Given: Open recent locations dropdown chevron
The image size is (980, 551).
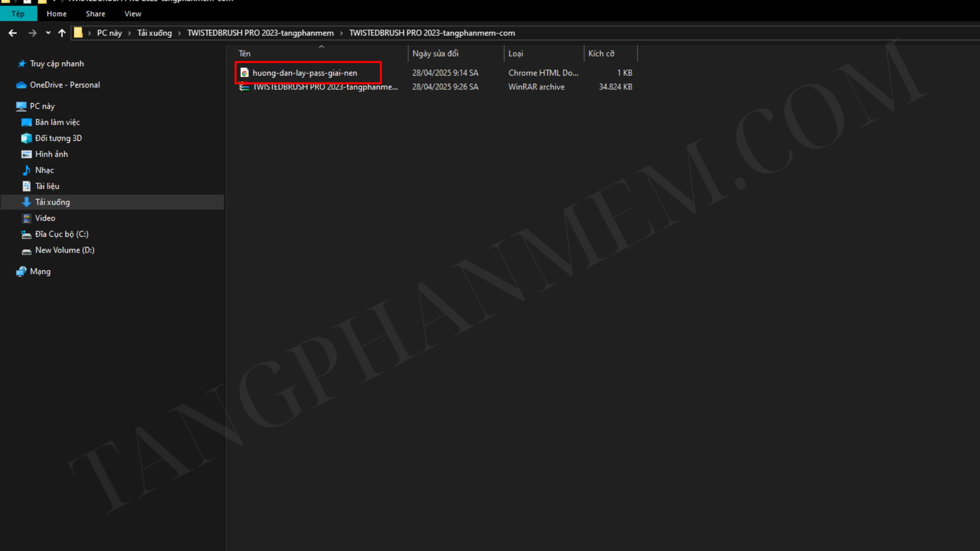Looking at the screenshot, I should click(48, 33).
